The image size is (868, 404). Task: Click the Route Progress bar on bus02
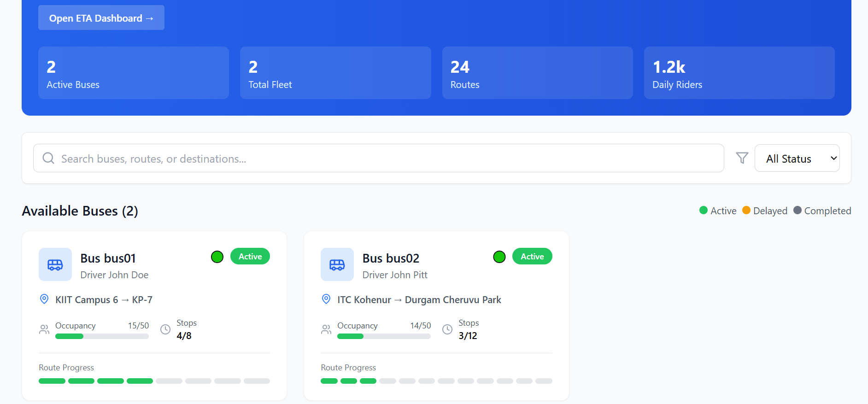[x=436, y=381]
